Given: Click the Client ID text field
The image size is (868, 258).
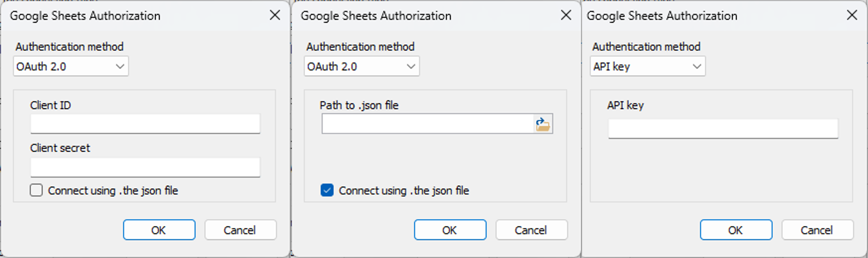Looking at the screenshot, I should [145, 124].
